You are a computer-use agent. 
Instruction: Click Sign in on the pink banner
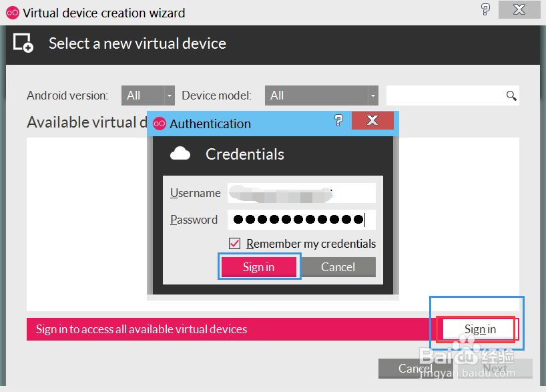pyautogui.click(x=480, y=329)
